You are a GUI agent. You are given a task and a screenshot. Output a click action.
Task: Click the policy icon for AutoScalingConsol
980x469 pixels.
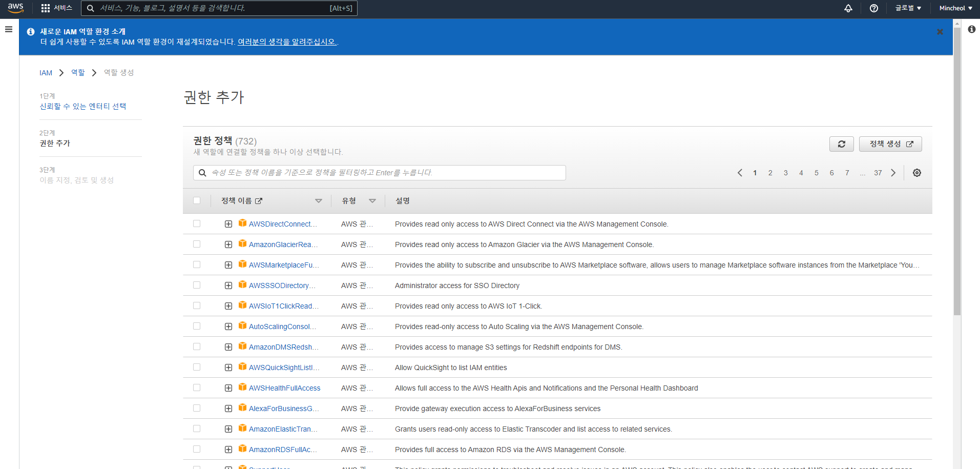tap(243, 325)
